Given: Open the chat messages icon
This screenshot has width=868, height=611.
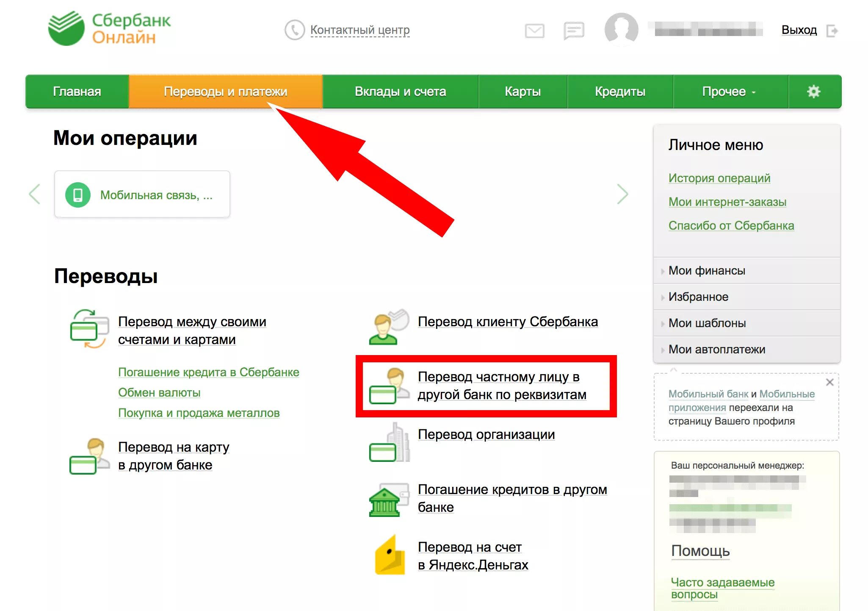Looking at the screenshot, I should [x=574, y=31].
